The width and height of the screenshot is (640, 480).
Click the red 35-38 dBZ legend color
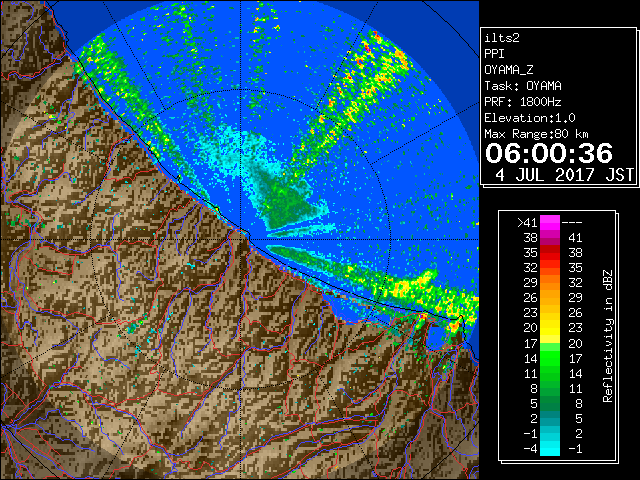coord(550,253)
